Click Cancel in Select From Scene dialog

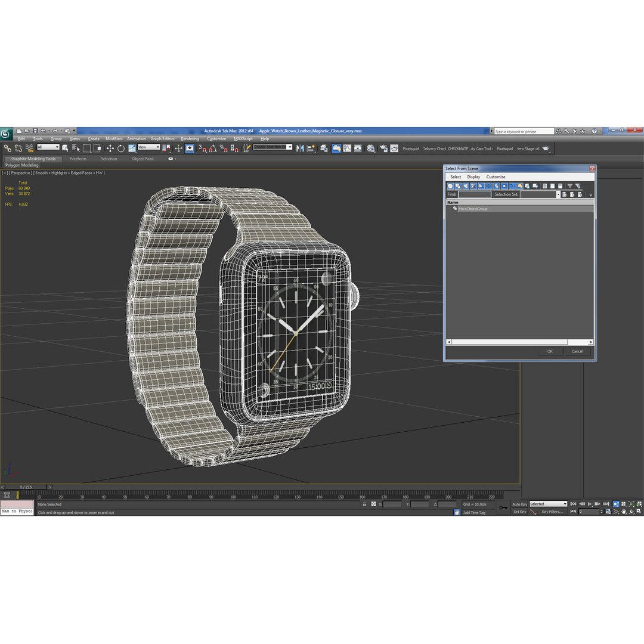coord(577,351)
